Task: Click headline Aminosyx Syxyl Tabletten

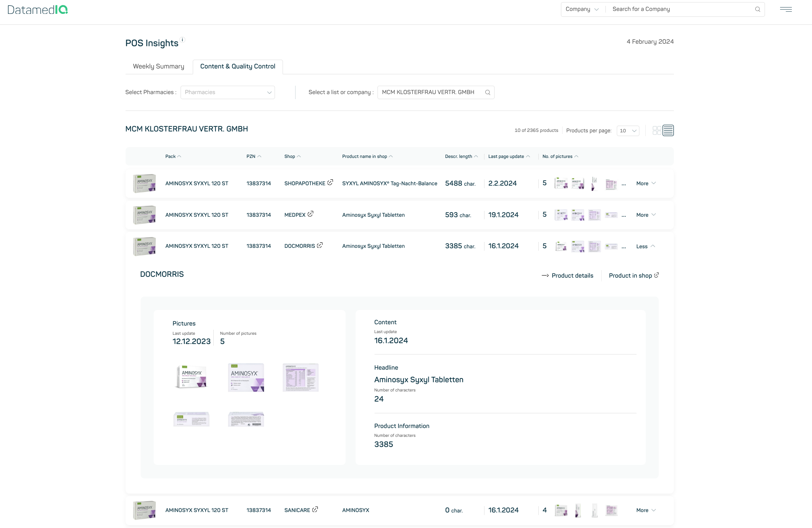Action: [x=419, y=380]
